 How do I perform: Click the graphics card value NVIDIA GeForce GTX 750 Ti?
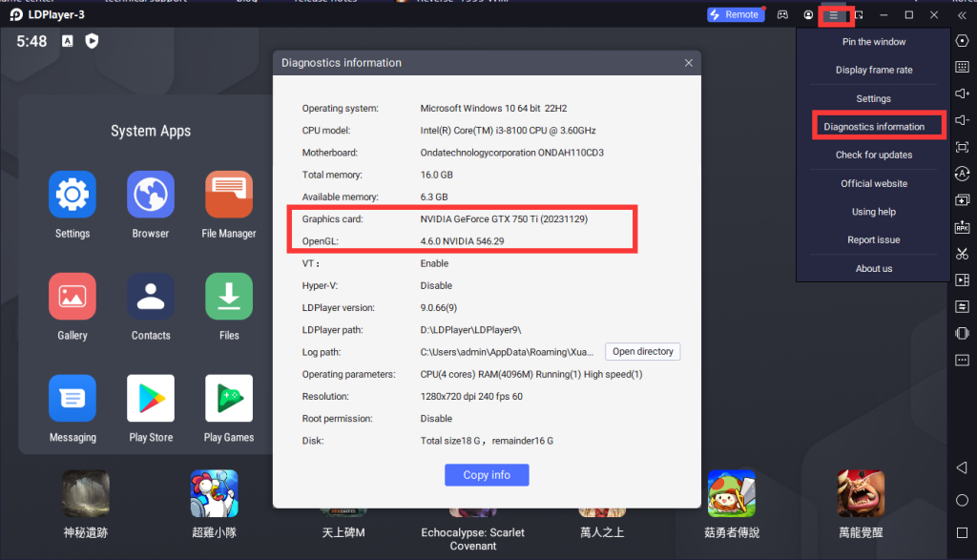[504, 219]
